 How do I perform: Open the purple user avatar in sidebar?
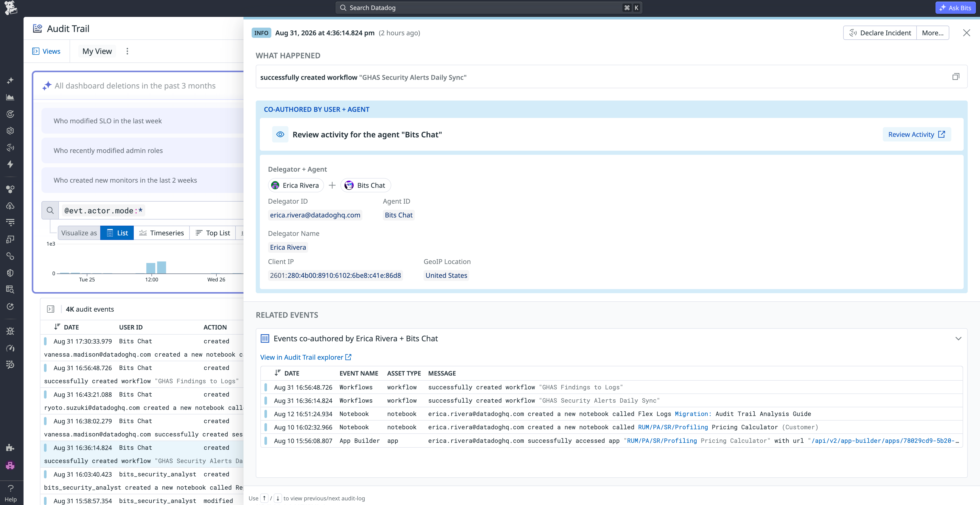point(10,465)
